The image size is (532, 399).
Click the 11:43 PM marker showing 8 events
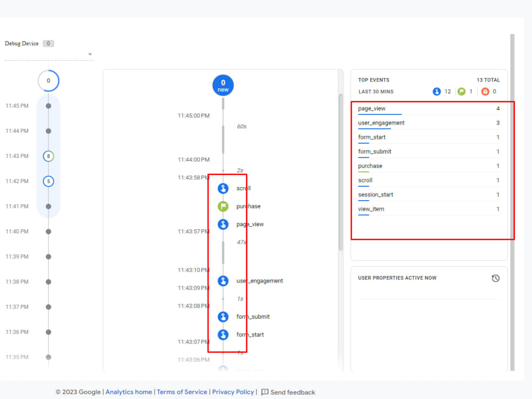(48, 156)
